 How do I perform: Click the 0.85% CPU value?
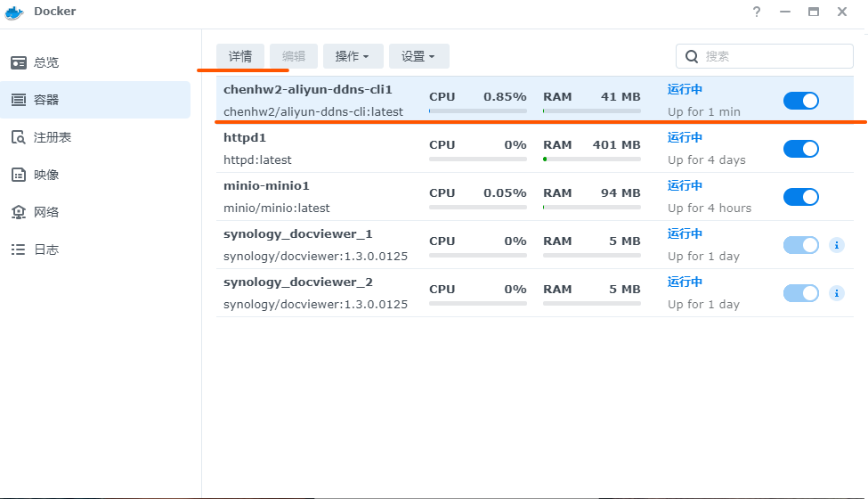pyautogui.click(x=505, y=97)
